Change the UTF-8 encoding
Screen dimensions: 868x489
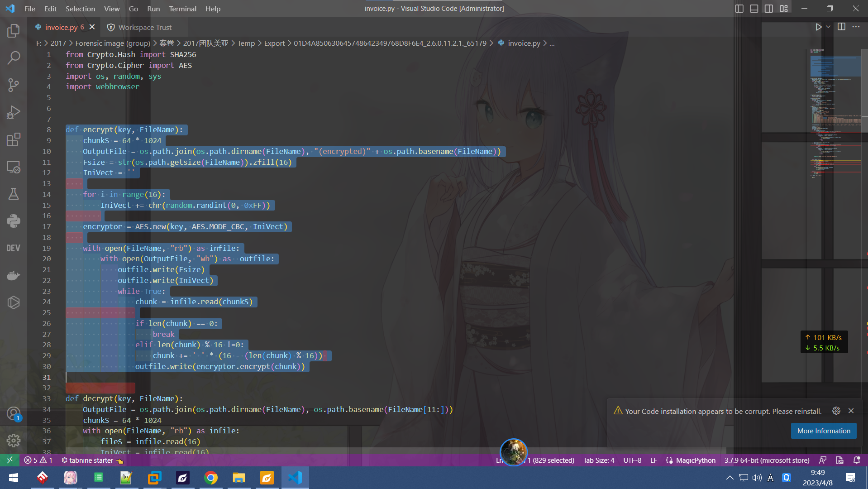click(x=632, y=460)
